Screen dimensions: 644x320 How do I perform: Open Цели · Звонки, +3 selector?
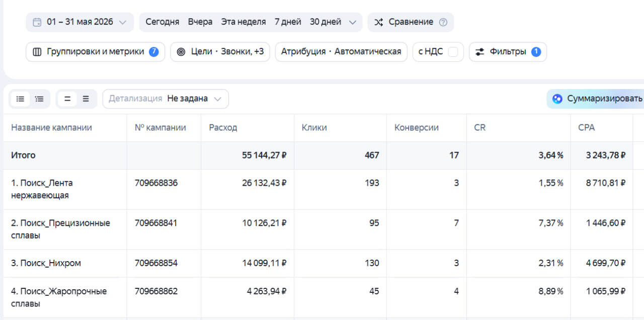coord(220,52)
